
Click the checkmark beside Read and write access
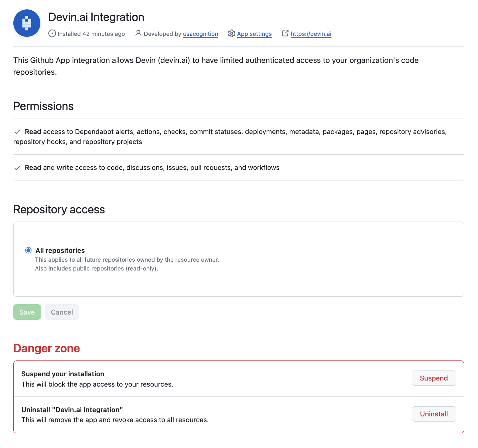(x=17, y=168)
